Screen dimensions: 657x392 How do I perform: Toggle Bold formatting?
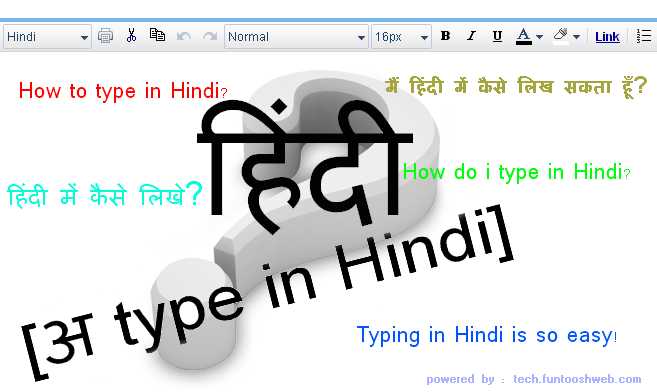pyautogui.click(x=445, y=36)
